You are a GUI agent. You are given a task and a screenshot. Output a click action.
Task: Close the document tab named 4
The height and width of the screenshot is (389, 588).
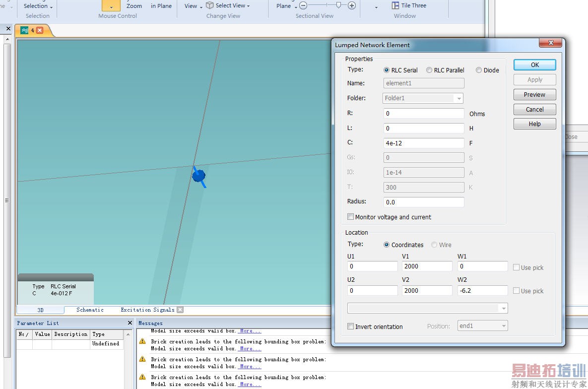40,30
